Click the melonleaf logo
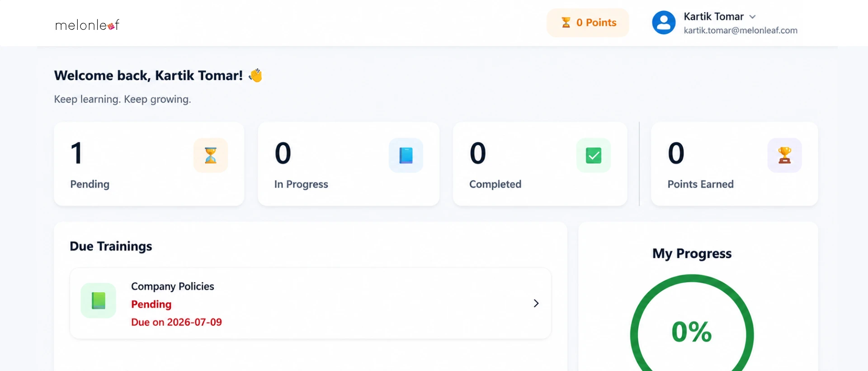 (x=87, y=25)
